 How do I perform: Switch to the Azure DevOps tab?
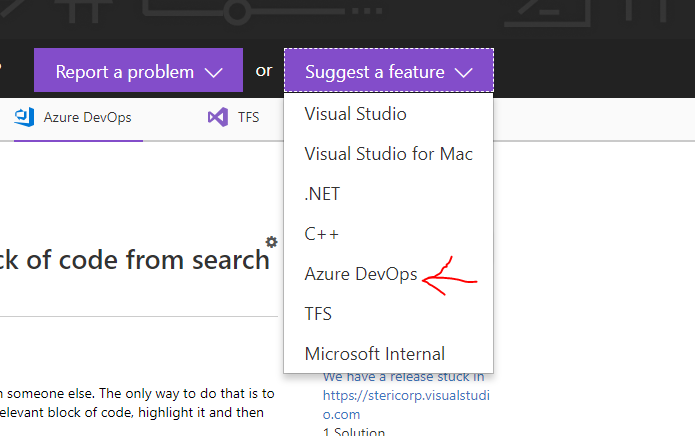(x=87, y=117)
